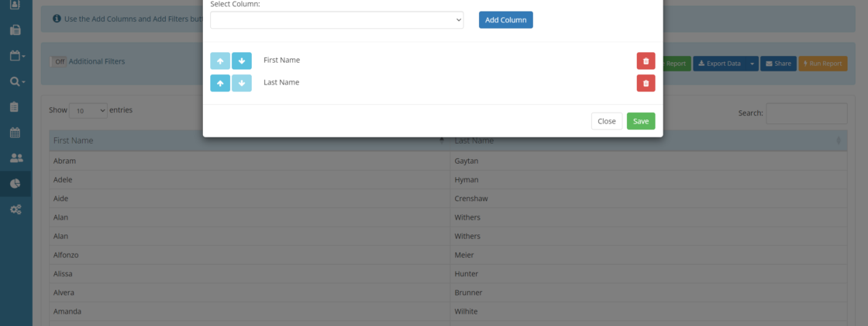Toggle the Additional Filters switch

coord(59,62)
